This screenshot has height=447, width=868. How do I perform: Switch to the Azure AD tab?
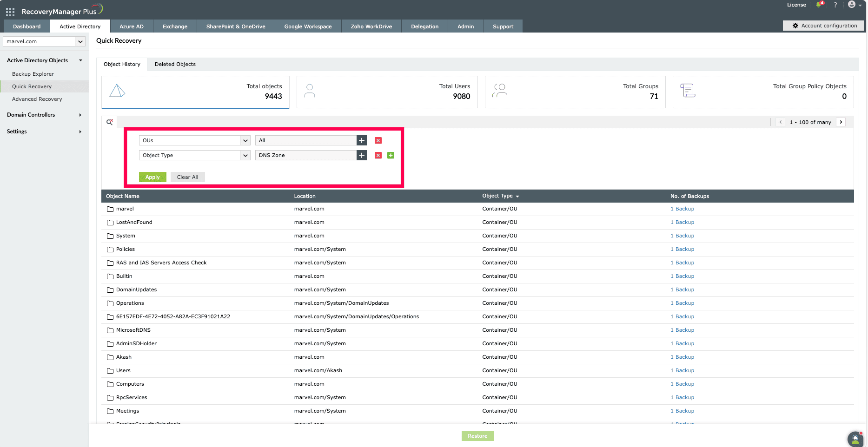[x=132, y=26]
